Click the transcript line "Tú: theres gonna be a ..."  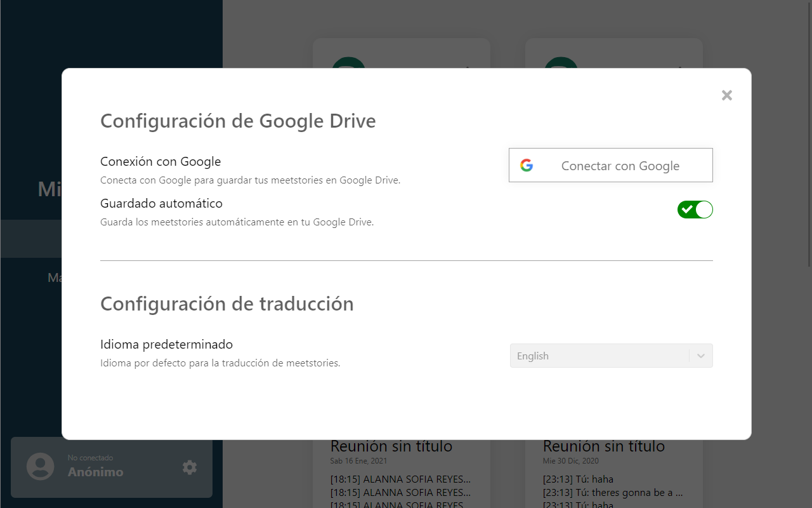click(x=613, y=492)
